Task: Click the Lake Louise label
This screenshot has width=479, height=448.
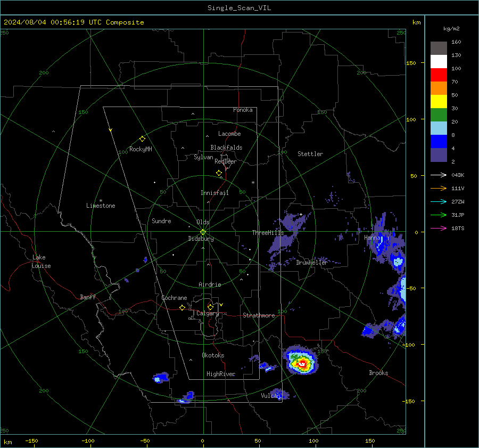Action: tap(41, 262)
